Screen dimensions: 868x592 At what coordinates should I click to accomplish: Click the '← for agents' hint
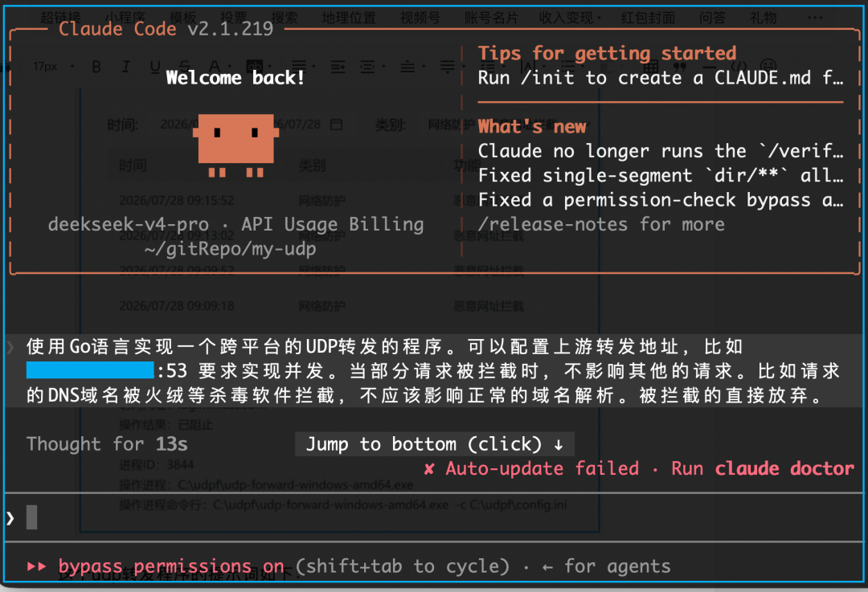(x=606, y=566)
